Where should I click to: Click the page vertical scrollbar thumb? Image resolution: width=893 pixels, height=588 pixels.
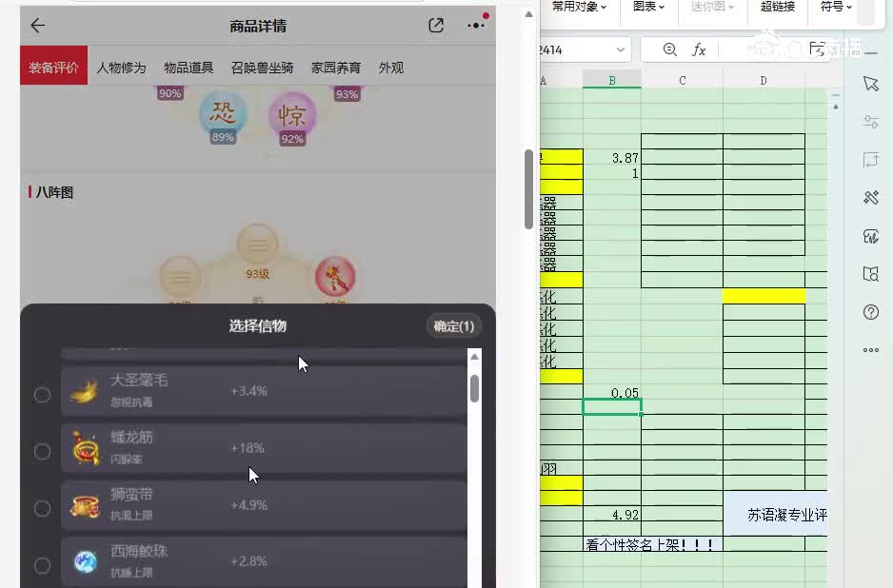point(528,189)
